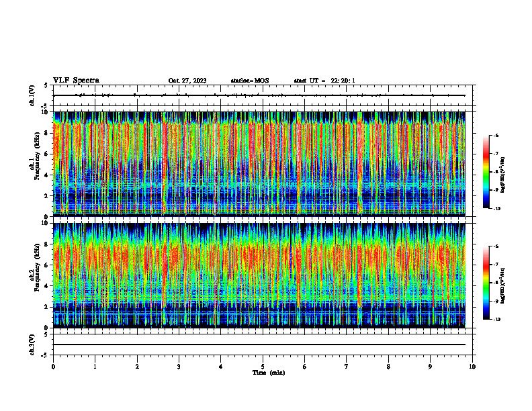This screenshot has height=411, width=532.
Task: Click the "Time (min)" x-axis label
Action: (269, 373)
